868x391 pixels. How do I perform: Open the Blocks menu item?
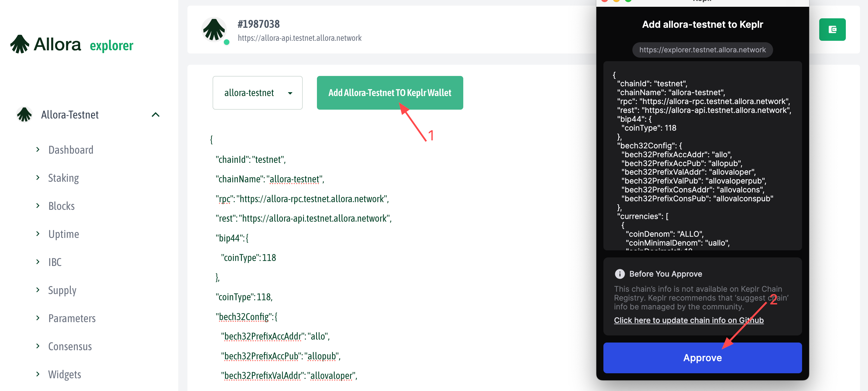point(61,206)
